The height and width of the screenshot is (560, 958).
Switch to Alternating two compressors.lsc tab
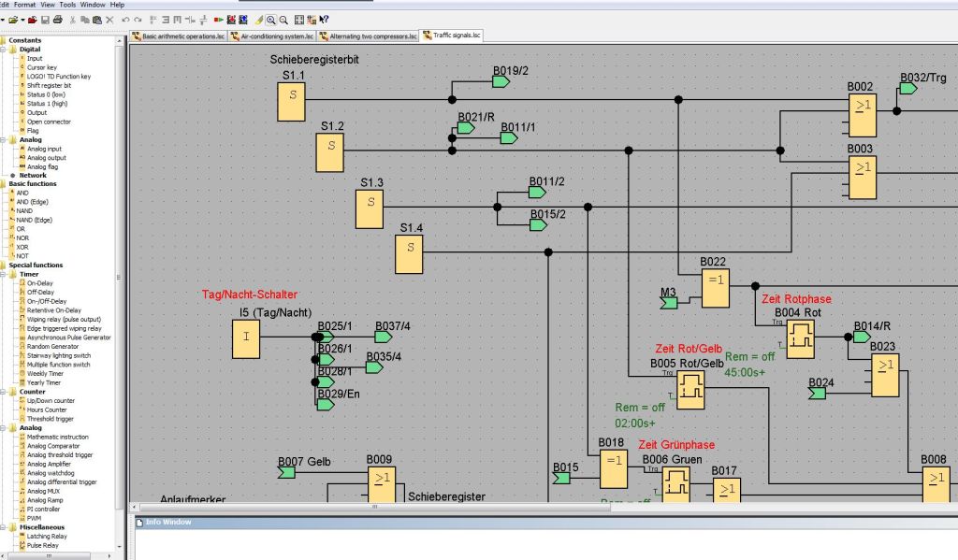368,36
